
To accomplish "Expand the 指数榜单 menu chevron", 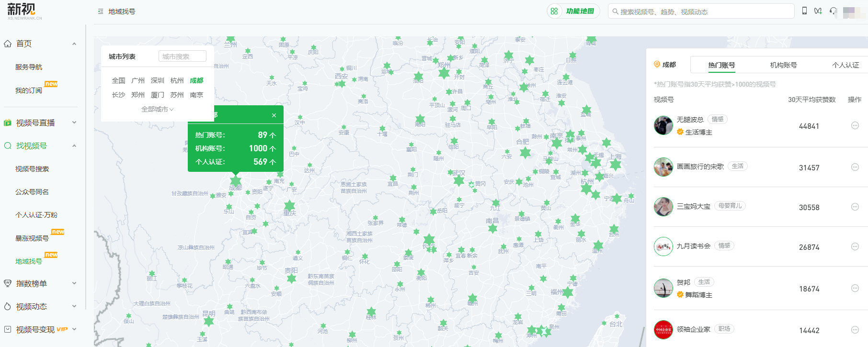I will (x=74, y=283).
